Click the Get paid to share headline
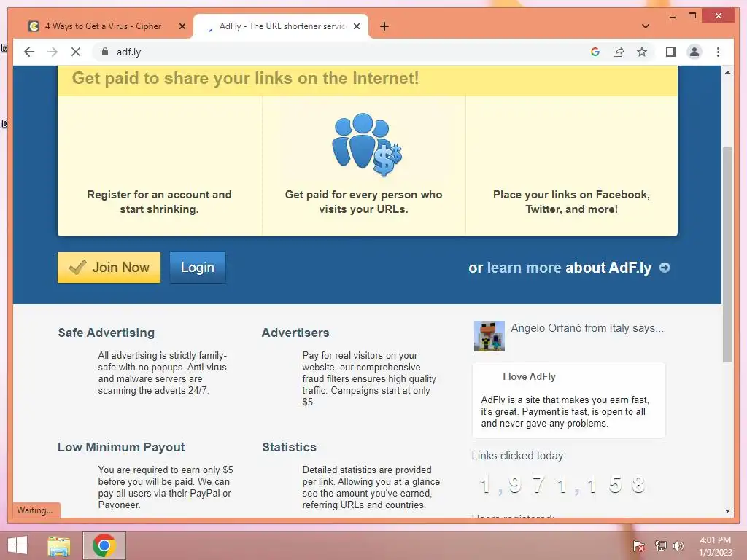The width and height of the screenshot is (747, 560). (x=245, y=78)
